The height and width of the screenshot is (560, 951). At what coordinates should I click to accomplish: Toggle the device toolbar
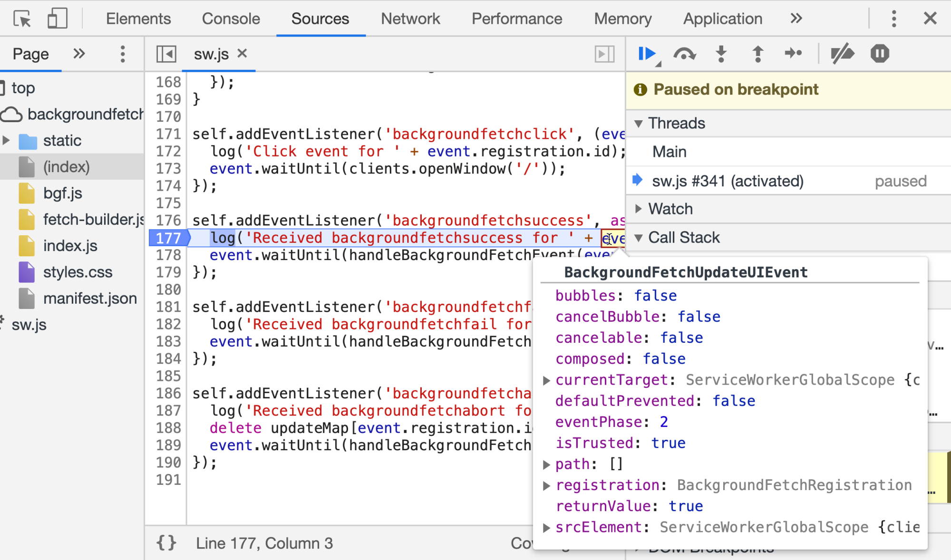tap(57, 19)
